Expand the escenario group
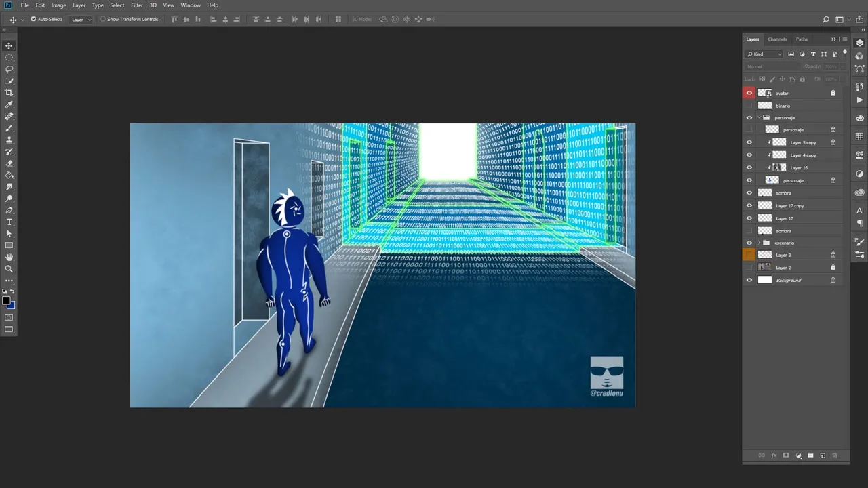This screenshot has width=868, height=488. click(759, 243)
